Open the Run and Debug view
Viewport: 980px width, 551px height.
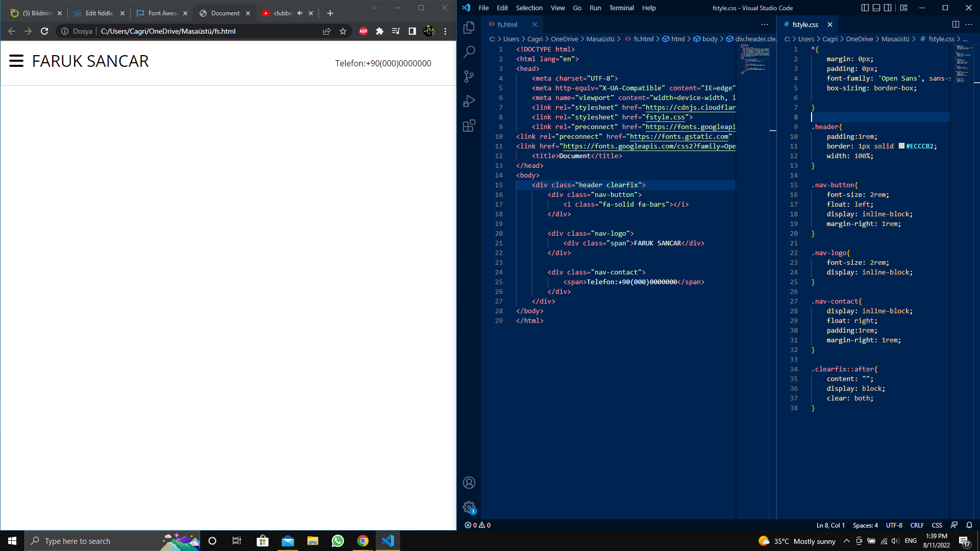click(469, 101)
